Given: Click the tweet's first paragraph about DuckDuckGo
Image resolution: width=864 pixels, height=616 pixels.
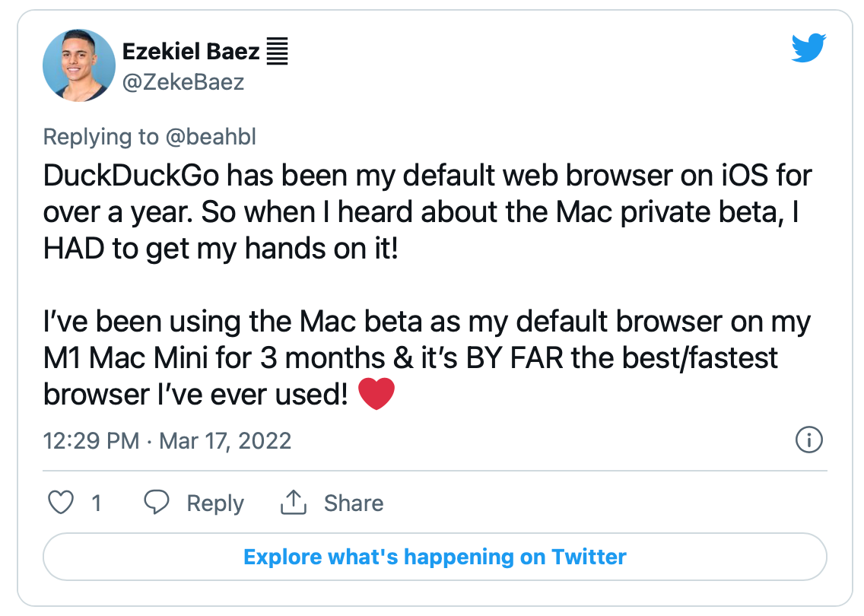Looking at the screenshot, I should pyautogui.click(x=427, y=212).
